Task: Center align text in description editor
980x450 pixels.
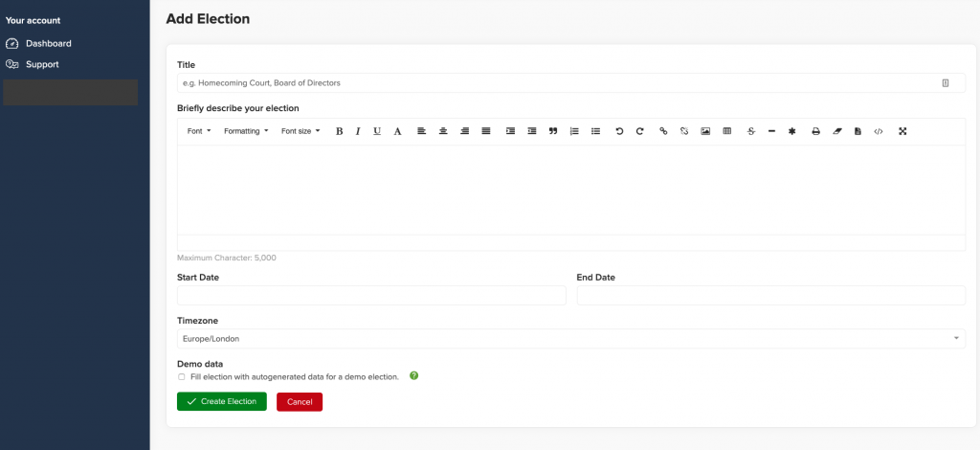Action: pos(443,131)
